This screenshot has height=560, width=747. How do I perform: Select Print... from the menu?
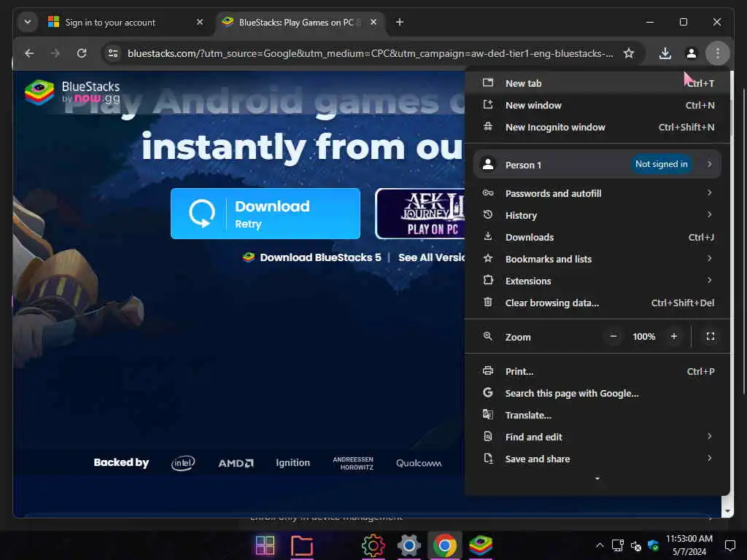click(597, 371)
